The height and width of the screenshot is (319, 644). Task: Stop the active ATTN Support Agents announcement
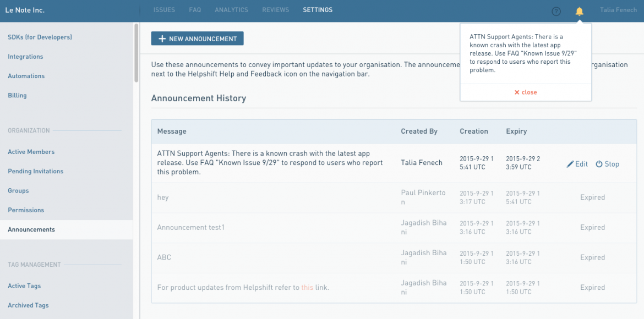tap(607, 163)
